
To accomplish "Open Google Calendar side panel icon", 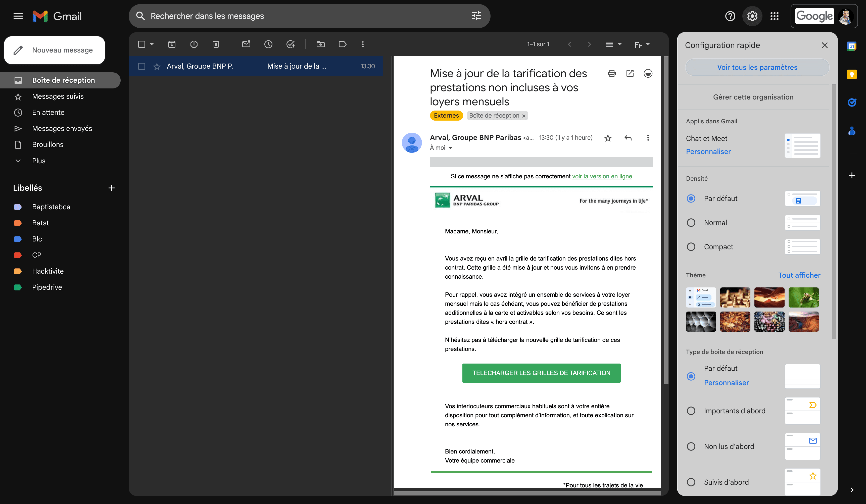I will tap(852, 46).
